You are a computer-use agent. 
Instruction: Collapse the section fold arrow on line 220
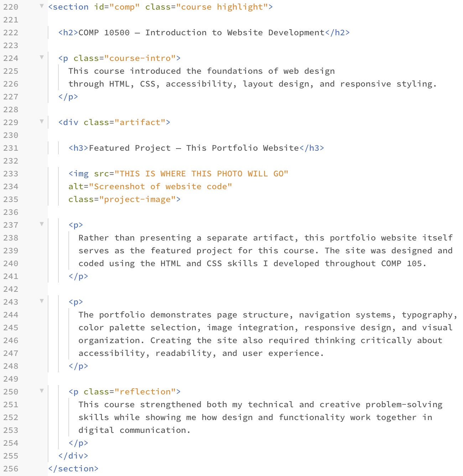point(42,6)
